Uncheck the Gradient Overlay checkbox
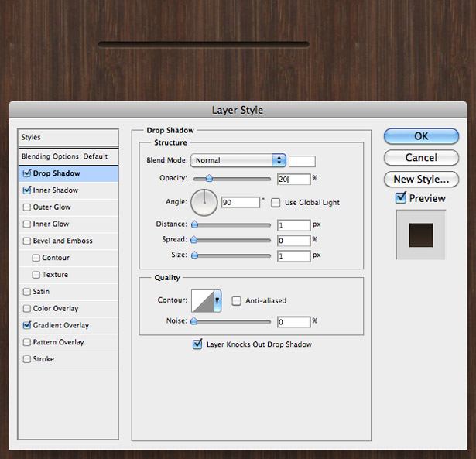This screenshot has width=476, height=459. pyautogui.click(x=27, y=325)
